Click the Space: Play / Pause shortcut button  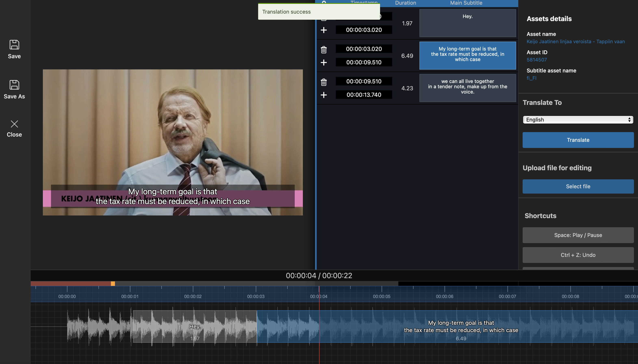pyautogui.click(x=578, y=235)
